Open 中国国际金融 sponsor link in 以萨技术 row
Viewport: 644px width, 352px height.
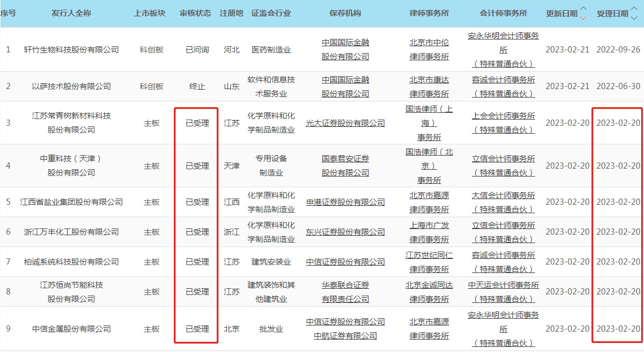pyautogui.click(x=345, y=86)
